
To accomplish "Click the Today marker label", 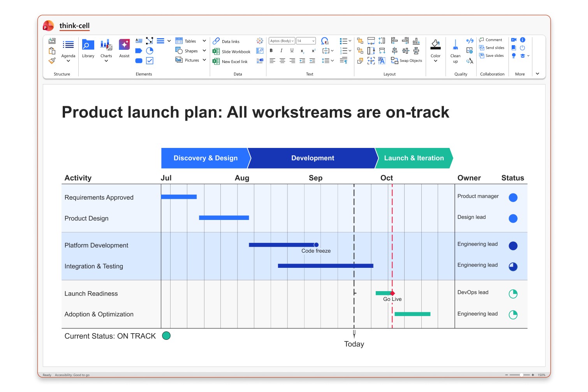I will click(354, 344).
